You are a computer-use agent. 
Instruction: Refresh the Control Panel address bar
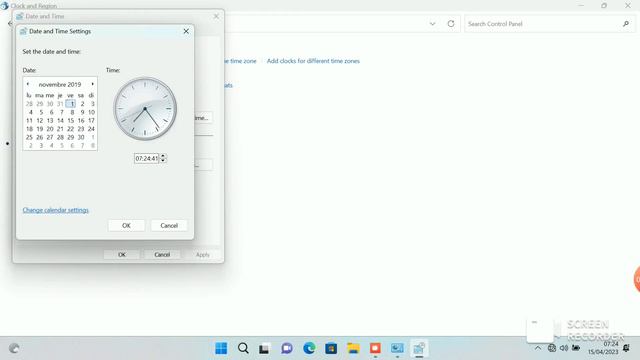click(x=451, y=24)
